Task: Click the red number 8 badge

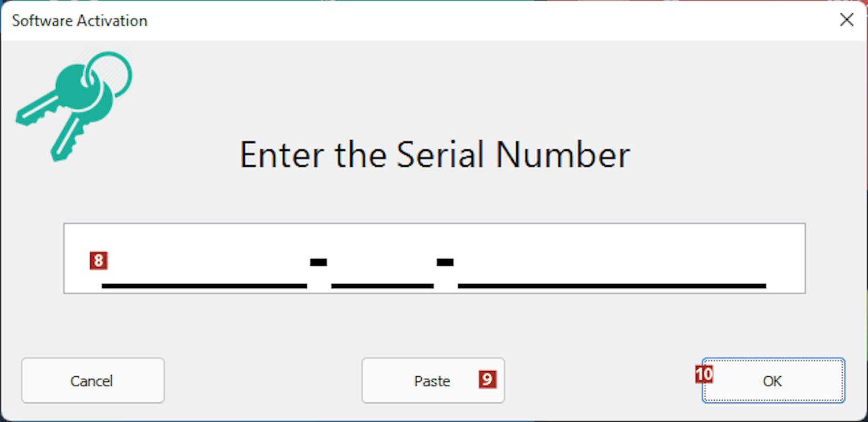Action: [x=98, y=260]
